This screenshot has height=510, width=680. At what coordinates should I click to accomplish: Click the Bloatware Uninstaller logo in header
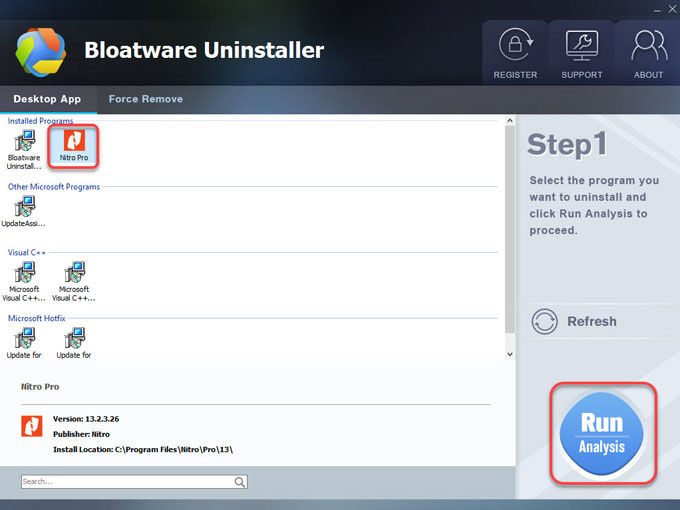click(40, 50)
